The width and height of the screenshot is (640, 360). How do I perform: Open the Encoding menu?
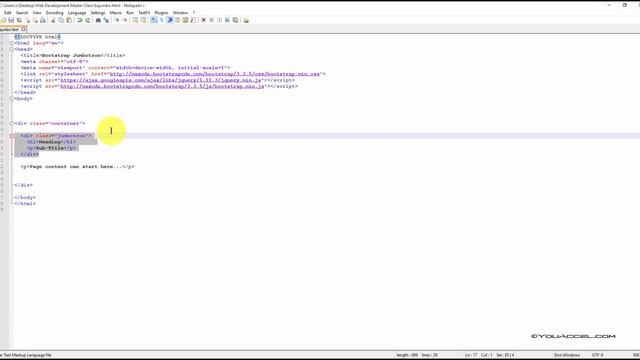[x=54, y=13]
